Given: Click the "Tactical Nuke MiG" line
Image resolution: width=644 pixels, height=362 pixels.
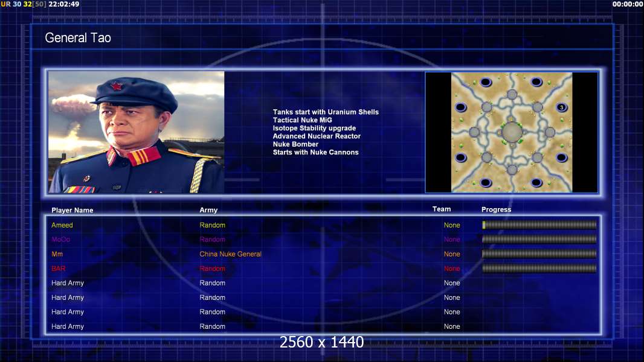Looking at the screenshot, I should [x=302, y=120].
